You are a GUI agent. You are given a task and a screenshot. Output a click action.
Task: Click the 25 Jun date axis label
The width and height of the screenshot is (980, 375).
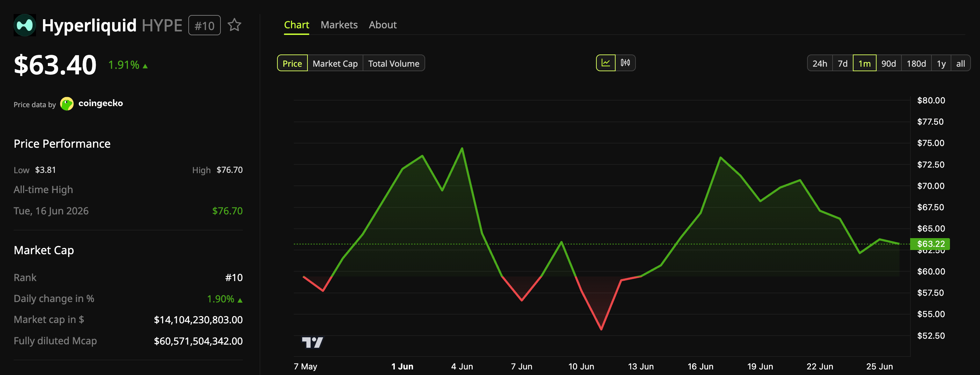point(879,367)
